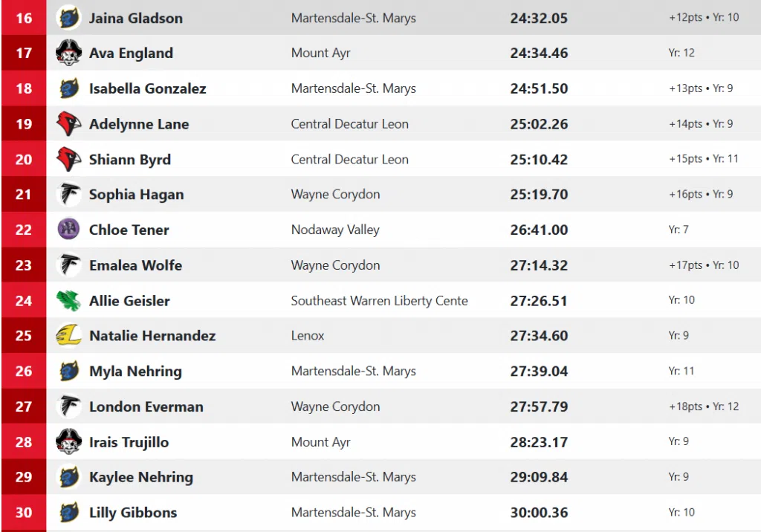Open London Everman's athlete profile
This screenshot has width=761, height=532.
pos(146,407)
